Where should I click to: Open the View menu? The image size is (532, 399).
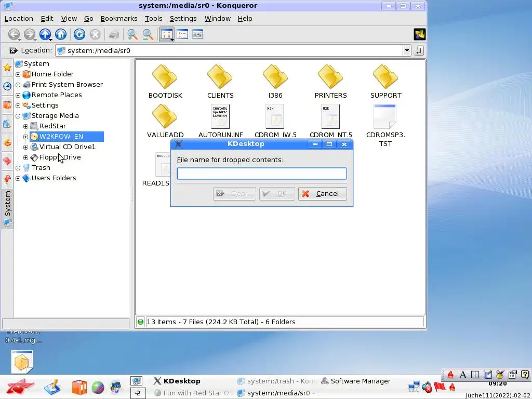click(69, 18)
